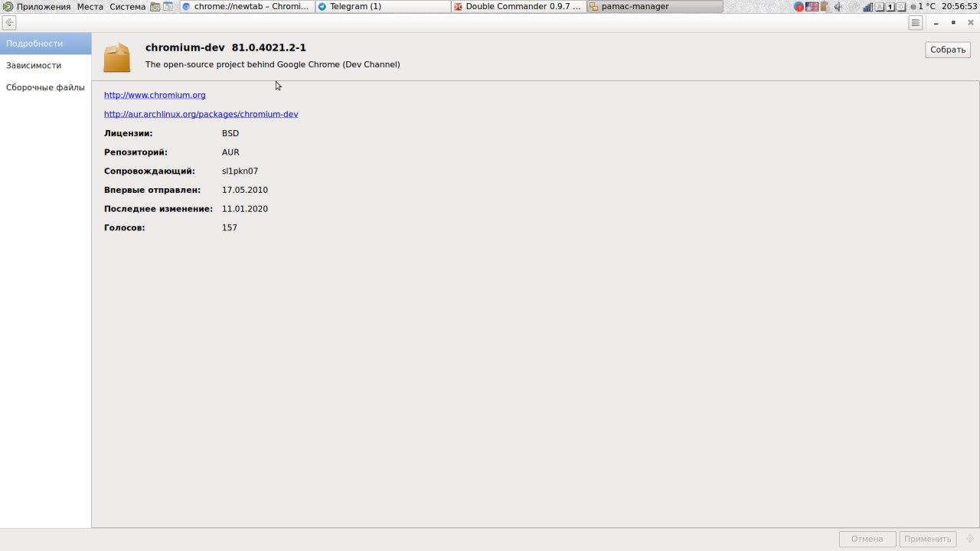Click the Собрать build button
This screenshot has height=551, width=980.
[948, 50]
